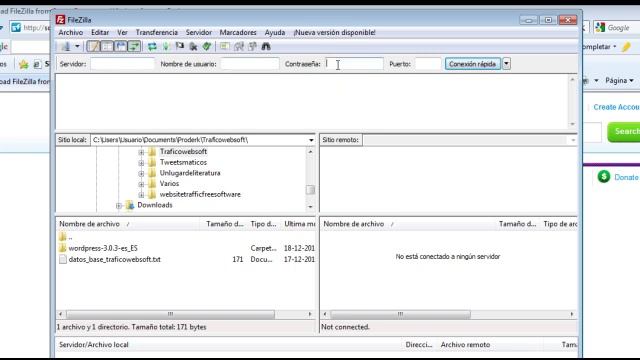Open the Sitio remoto path dropdown

click(573, 140)
